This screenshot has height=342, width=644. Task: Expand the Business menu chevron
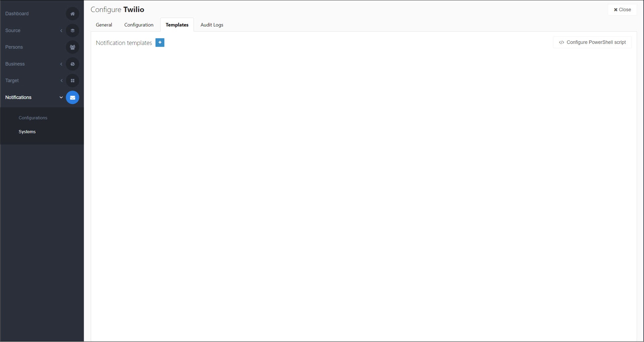61,64
